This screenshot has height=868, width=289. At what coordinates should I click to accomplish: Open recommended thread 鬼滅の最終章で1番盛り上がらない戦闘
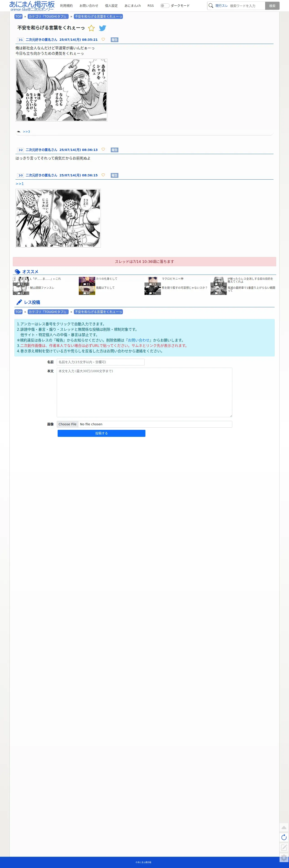[251, 289]
